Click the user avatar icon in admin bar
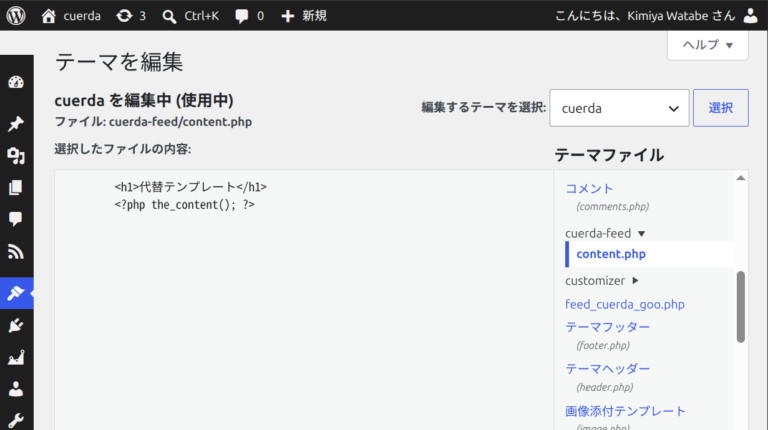 tap(750, 16)
